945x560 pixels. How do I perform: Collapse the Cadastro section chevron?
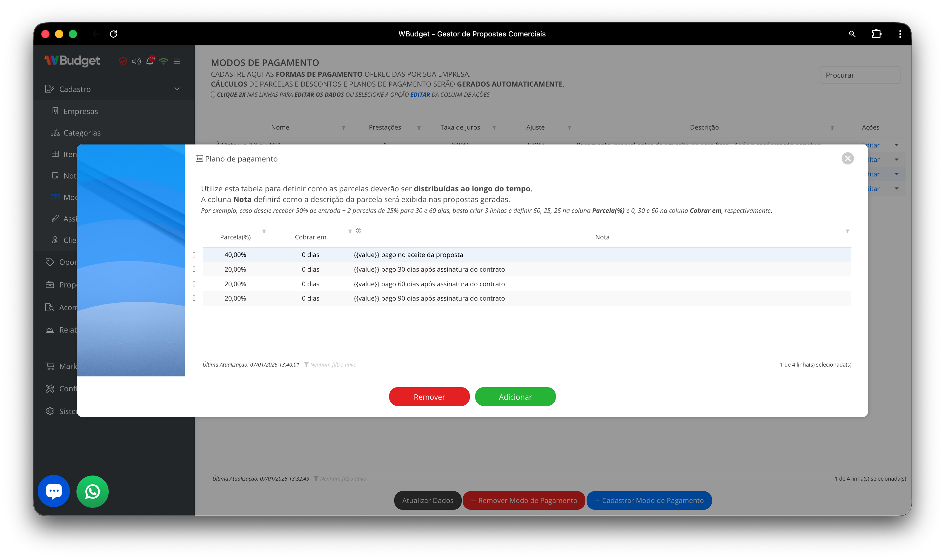point(177,89)
